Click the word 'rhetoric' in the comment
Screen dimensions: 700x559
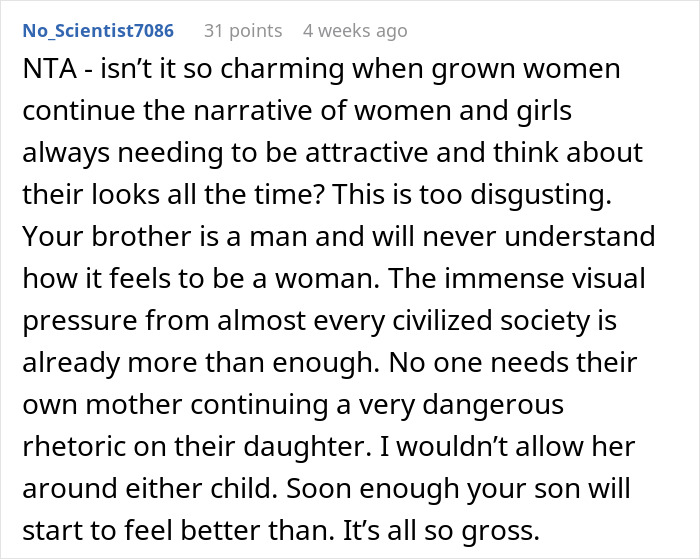(71, 445)
